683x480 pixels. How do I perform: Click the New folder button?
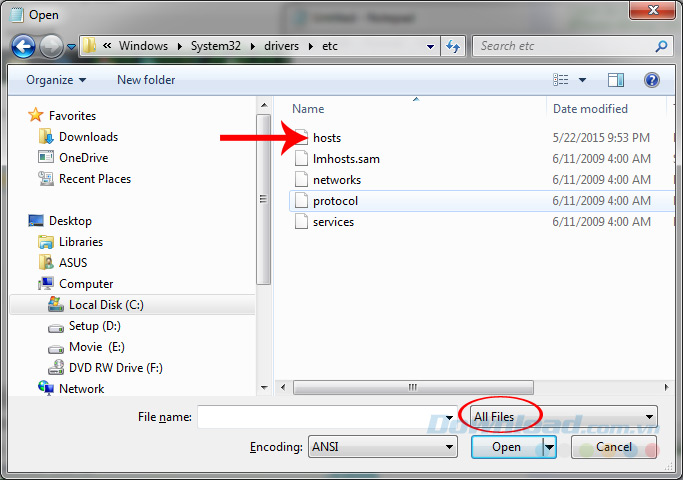click(146, 80)
